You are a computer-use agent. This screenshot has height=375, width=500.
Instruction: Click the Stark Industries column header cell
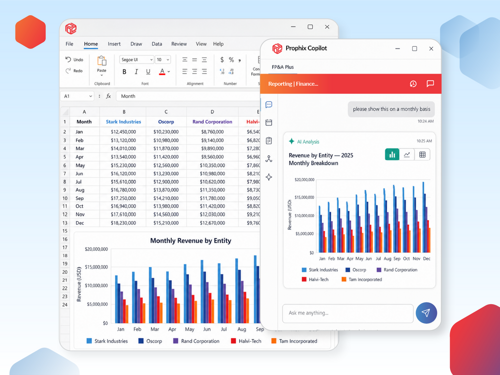[123, 122]
